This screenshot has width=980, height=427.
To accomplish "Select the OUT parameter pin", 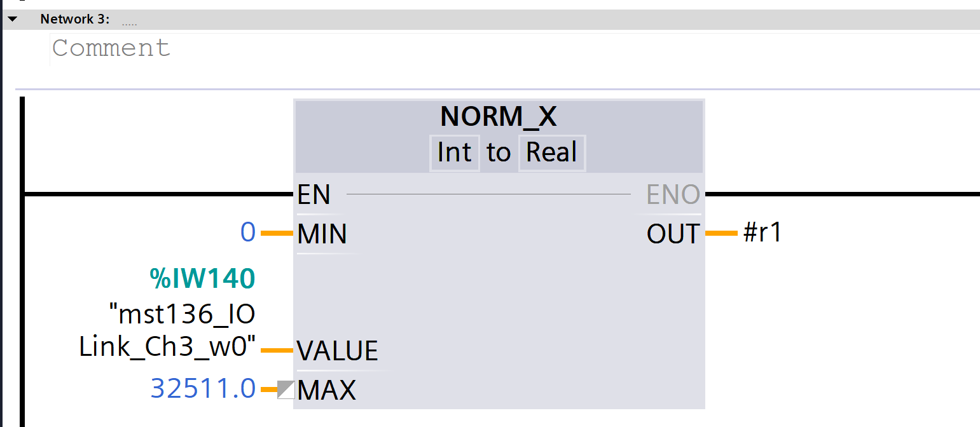I will coord(673,234).
